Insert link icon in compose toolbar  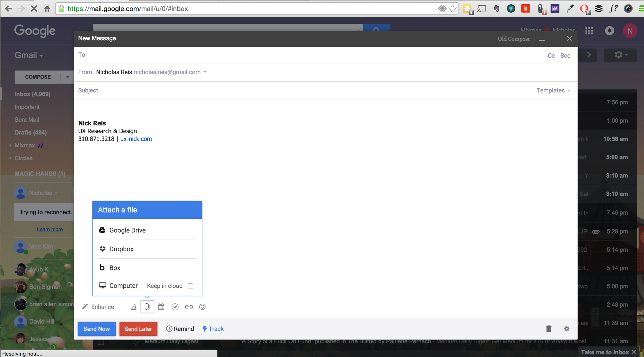tap(189, 307)
